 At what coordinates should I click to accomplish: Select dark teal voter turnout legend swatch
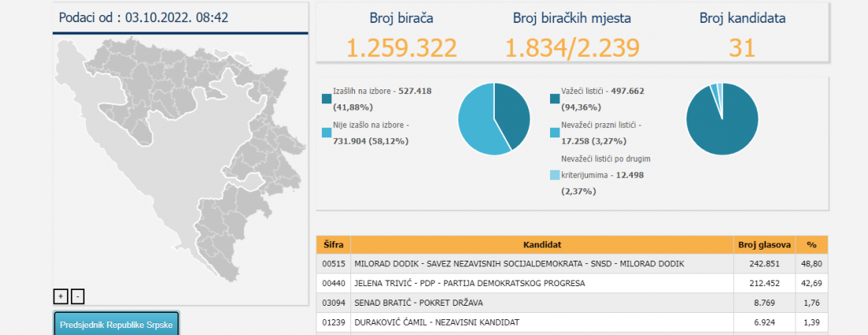click(x=327, y=99)
